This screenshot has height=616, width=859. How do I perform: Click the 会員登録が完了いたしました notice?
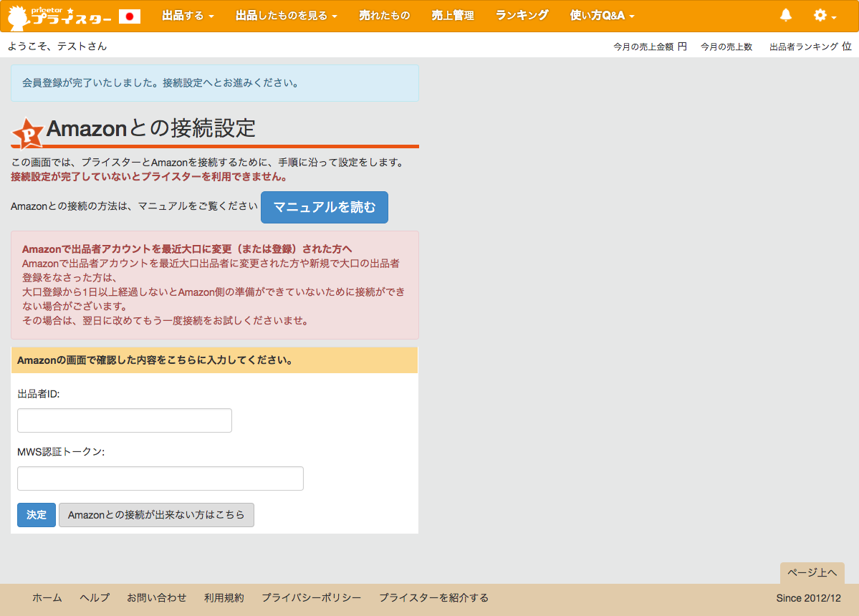coord(215,83)
